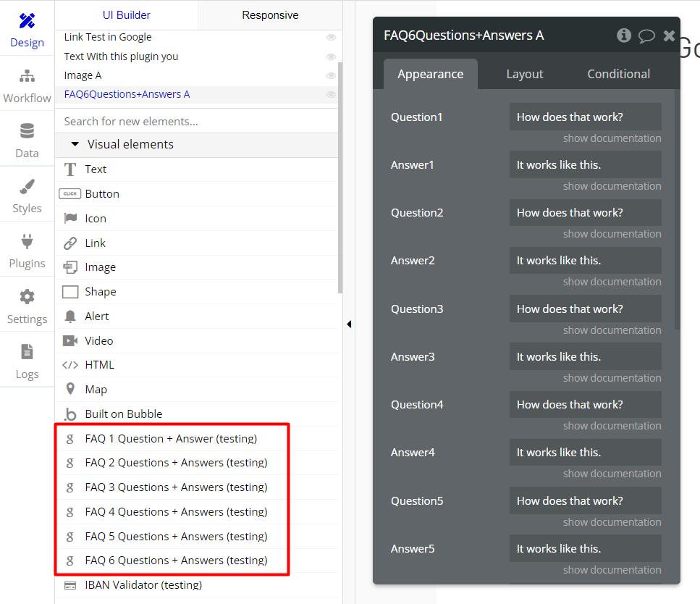Click the info icon in property editor
The height and width of the screenshot is (604, 700).
click(x=624, y=35)
